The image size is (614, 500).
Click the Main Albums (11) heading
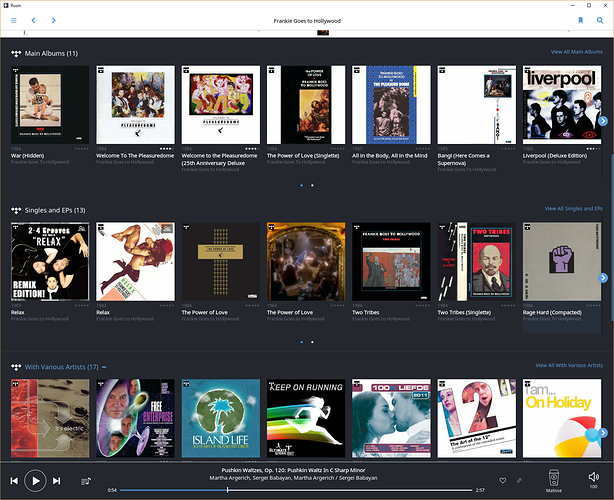pyautogui.click(x=51, y=53)
